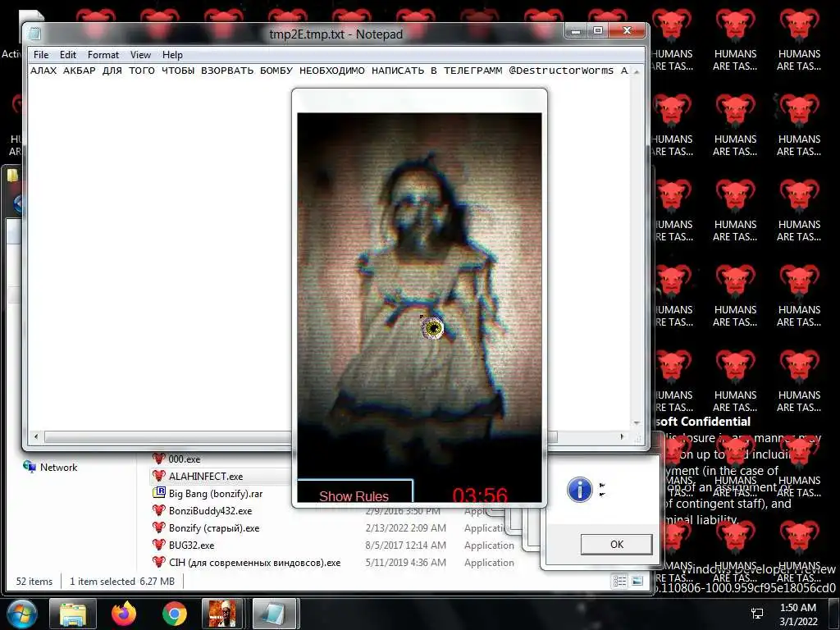The width and height of the screenshot is (840, 630).
Task: Open the File menu in Notepad
Action: (41, 55)
